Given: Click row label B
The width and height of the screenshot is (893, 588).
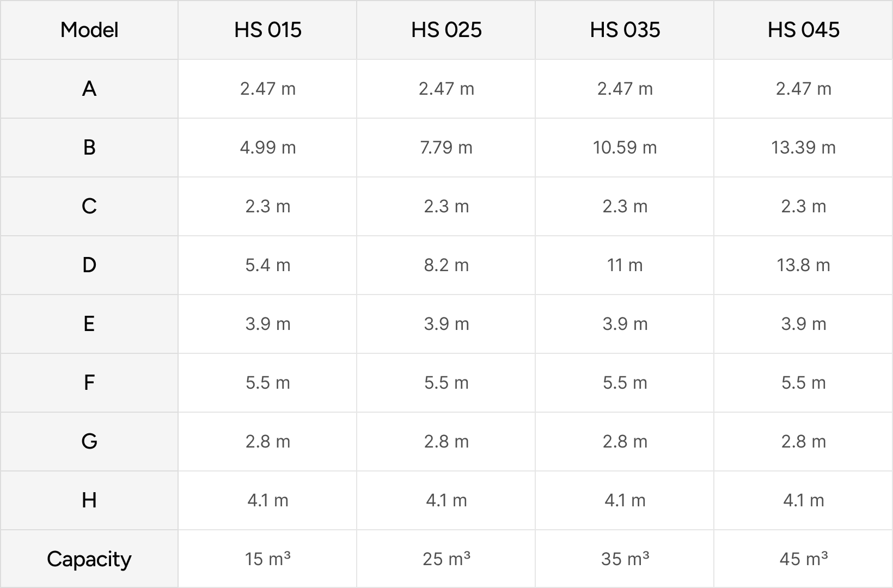Looking at the screenshot, I should pos(89,148).
